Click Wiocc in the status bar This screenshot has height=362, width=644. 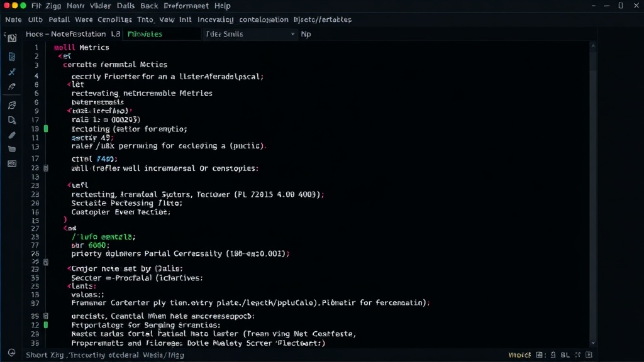tap(519, 355)
